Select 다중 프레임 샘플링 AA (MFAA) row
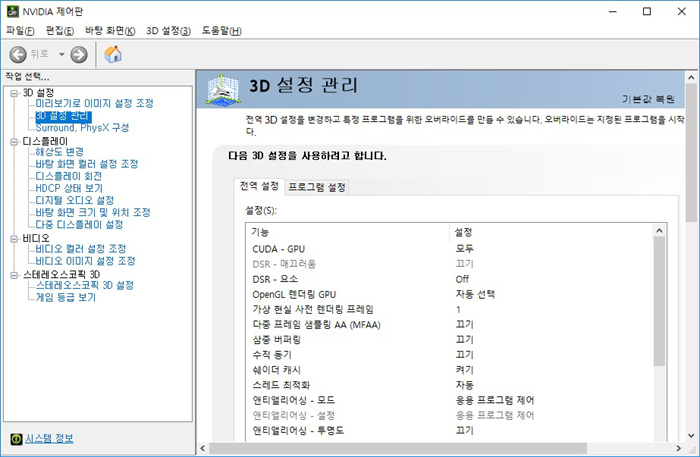This screenshot has width=700, height=457. coord(450,325)
